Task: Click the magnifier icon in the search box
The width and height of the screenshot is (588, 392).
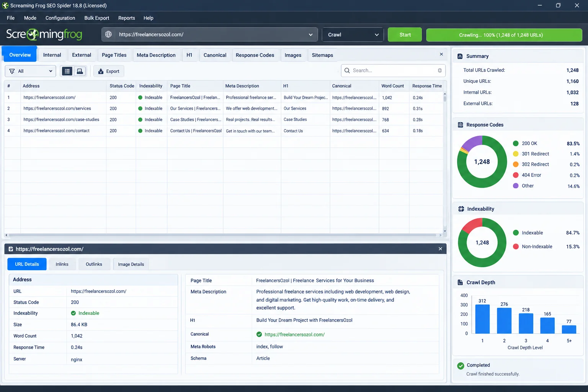Action: coord(347,70)
